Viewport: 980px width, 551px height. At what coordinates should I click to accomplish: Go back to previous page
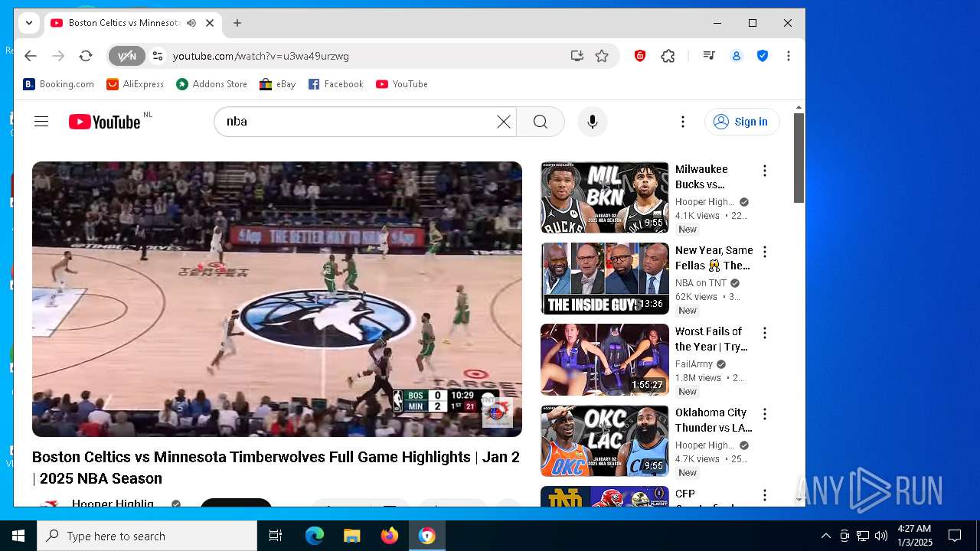pyautogui.click(x=30, y=56)
